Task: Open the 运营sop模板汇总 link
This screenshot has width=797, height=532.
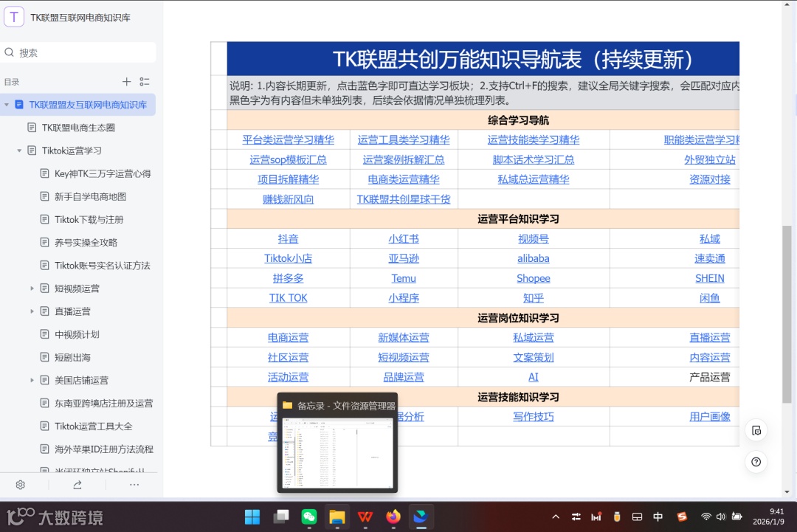Action: [x=289, y=159]
